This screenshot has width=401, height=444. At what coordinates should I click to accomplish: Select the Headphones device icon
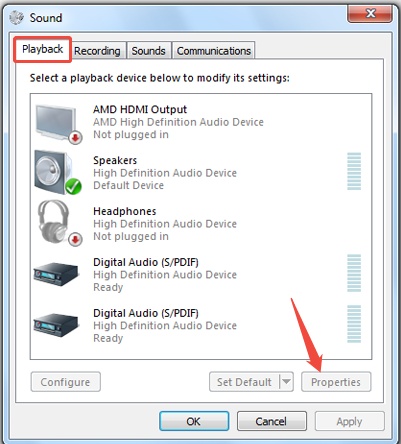click(x=59, y=223)
